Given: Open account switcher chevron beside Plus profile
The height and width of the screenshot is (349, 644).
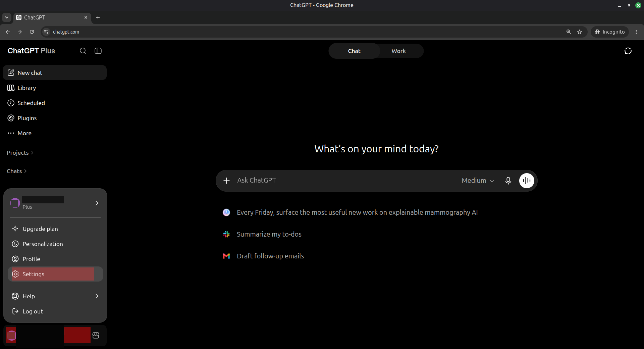Looking at the screenshot, I should 97,203.
